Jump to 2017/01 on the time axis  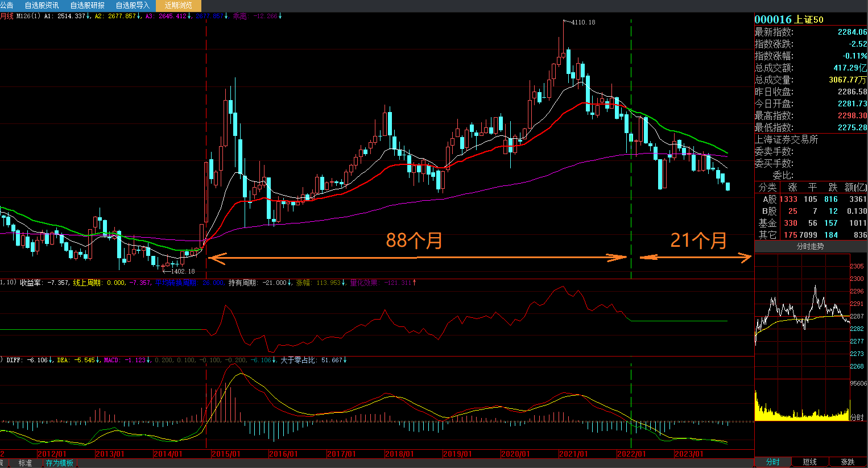pos(341,454)
